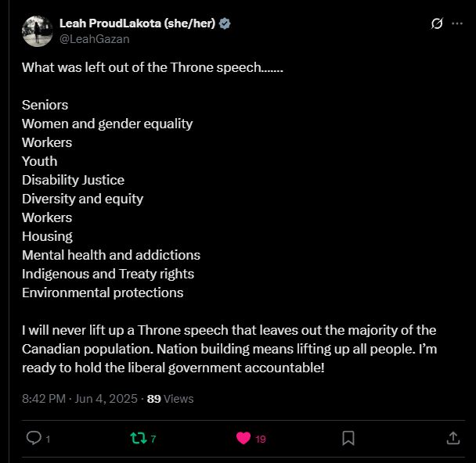Open the 8:42 PM Jun 4, 2025 timestamp
The height and width of the screenshot is (463, 476).
pos(80,398)
